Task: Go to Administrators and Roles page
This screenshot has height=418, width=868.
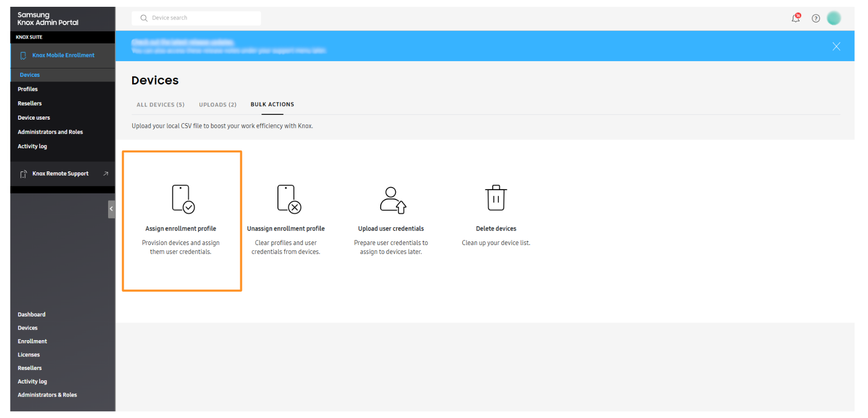Action: (x=50, y=132)
